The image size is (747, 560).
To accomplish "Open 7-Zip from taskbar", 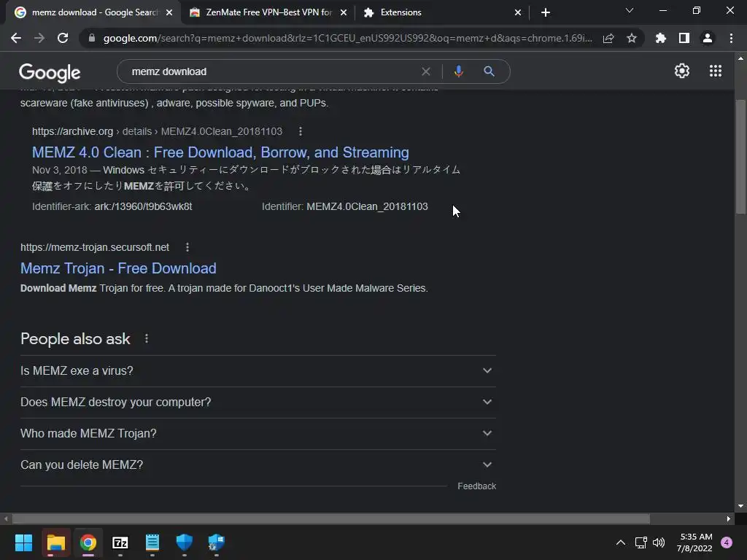I will click(x=120, y=542).
